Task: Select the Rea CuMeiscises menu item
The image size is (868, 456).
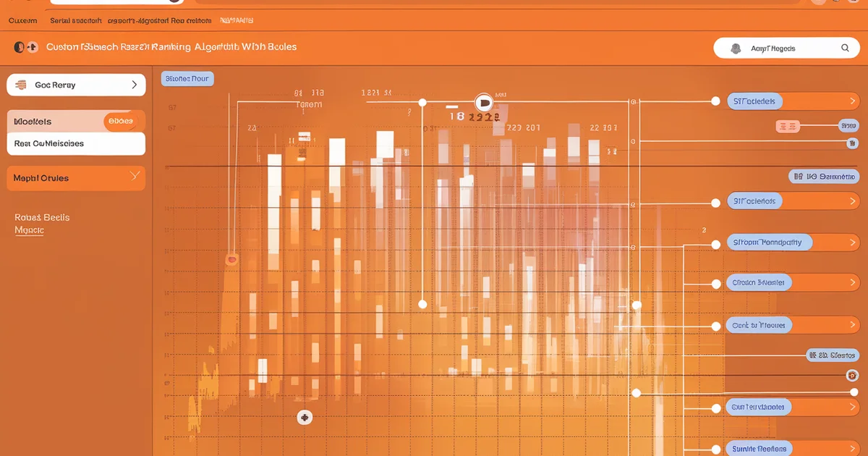Action: pos(49,143)
